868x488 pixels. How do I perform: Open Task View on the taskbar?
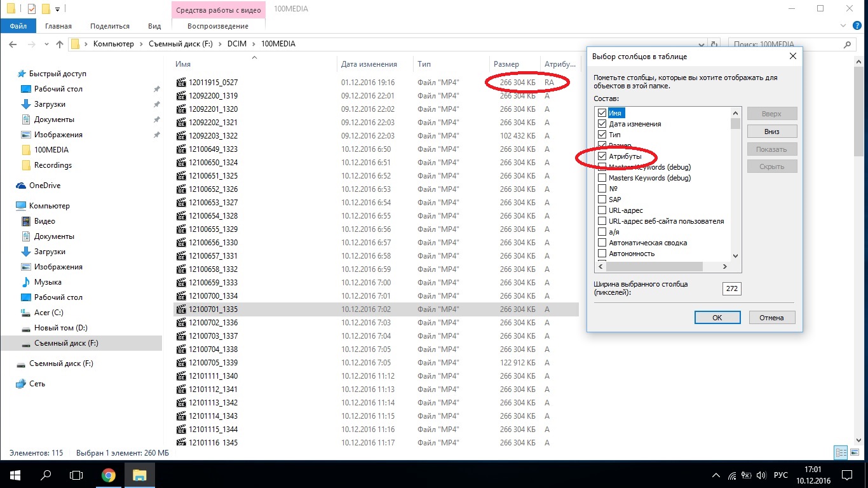[76, 475]
